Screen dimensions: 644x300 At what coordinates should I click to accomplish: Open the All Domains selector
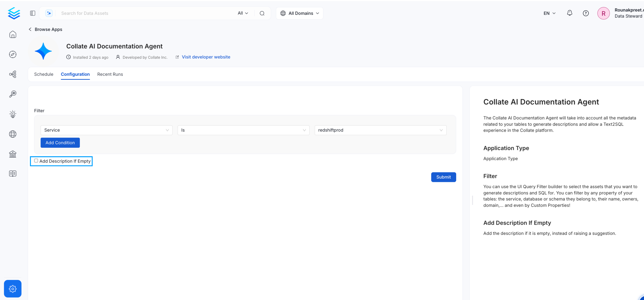(299, 13)
